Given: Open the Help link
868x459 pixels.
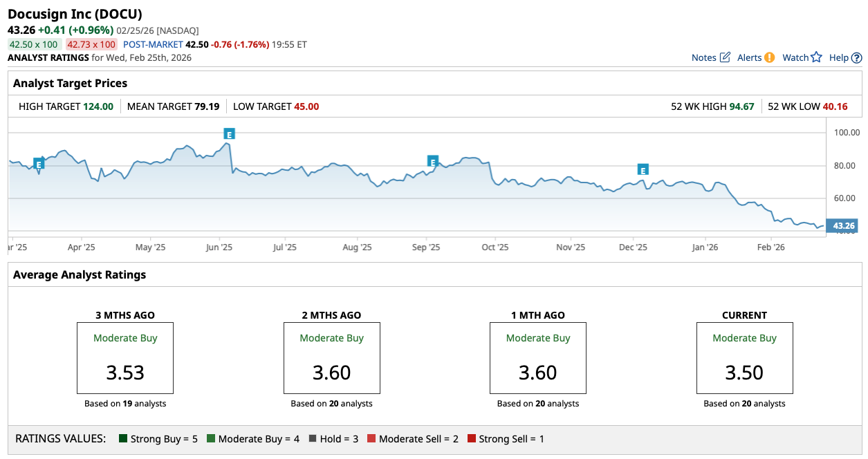Looking at the screenshot, I should point(838,57).
